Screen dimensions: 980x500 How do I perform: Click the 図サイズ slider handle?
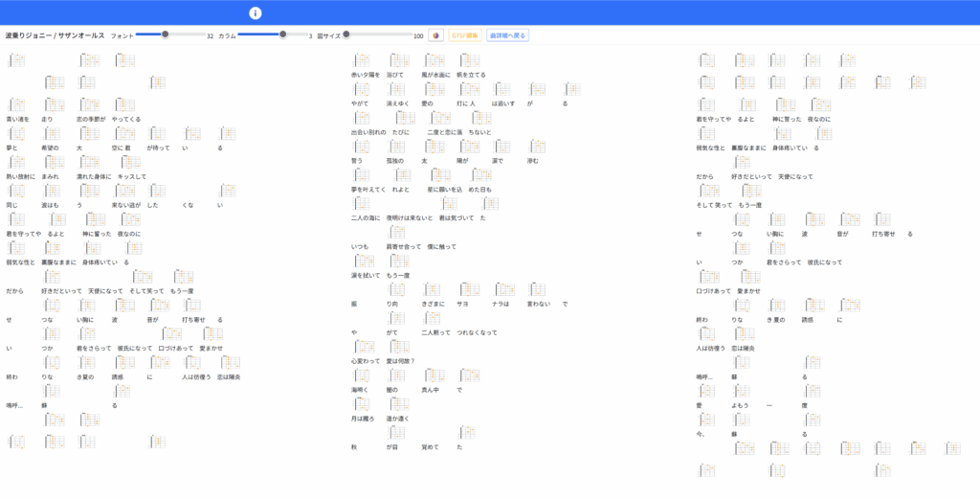(x=346, y=34)
